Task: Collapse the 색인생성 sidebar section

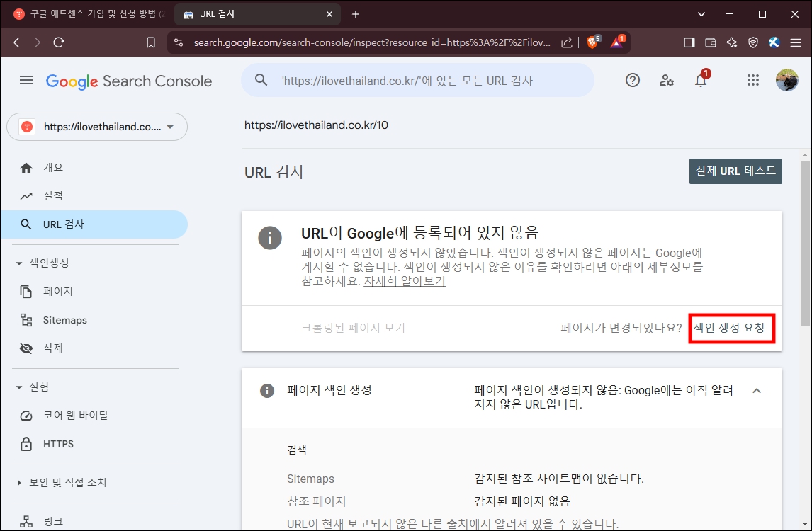Action: pos(19,263)
